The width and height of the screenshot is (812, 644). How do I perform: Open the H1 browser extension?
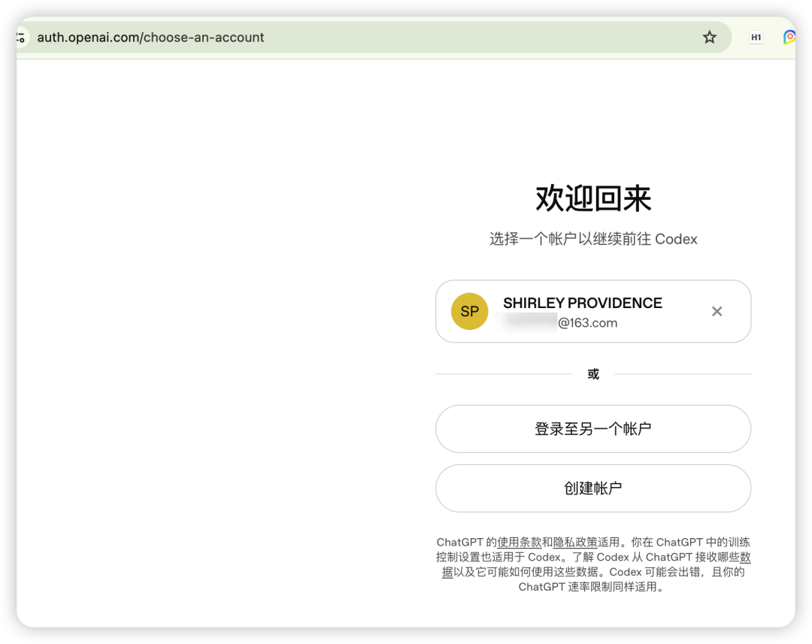[x=756, y=38]
